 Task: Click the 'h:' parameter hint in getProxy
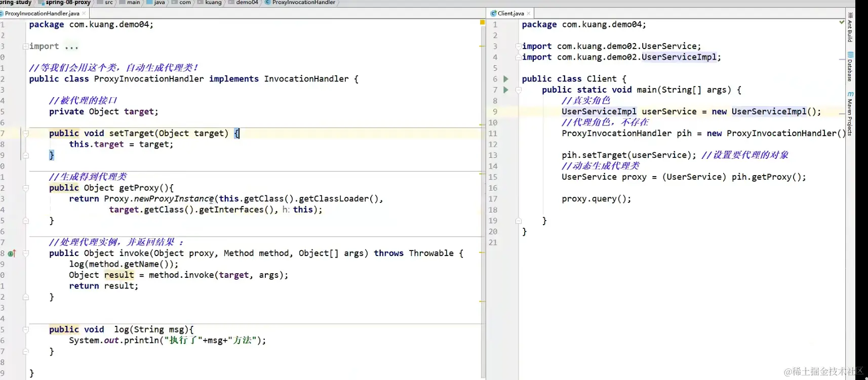pyautogui.click(x=286, y=210)
